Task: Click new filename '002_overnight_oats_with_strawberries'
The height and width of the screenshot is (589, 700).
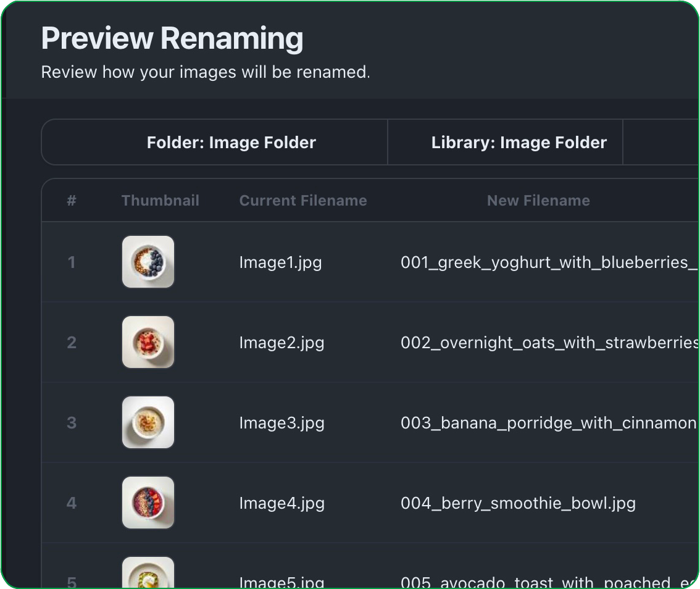Action: coord(549,343)
